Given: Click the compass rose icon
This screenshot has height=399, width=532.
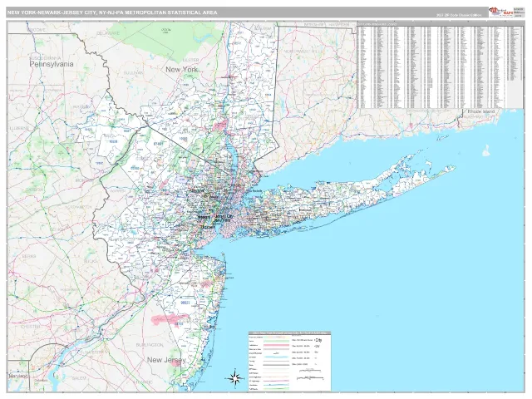Looking at the screenshot, I should click(x=234, y=377).
